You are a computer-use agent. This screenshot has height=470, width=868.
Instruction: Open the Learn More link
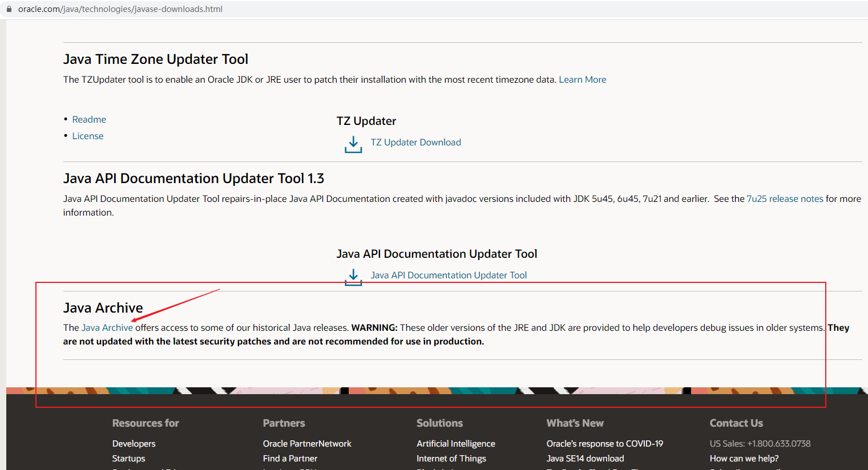click(x=582, y=80)
